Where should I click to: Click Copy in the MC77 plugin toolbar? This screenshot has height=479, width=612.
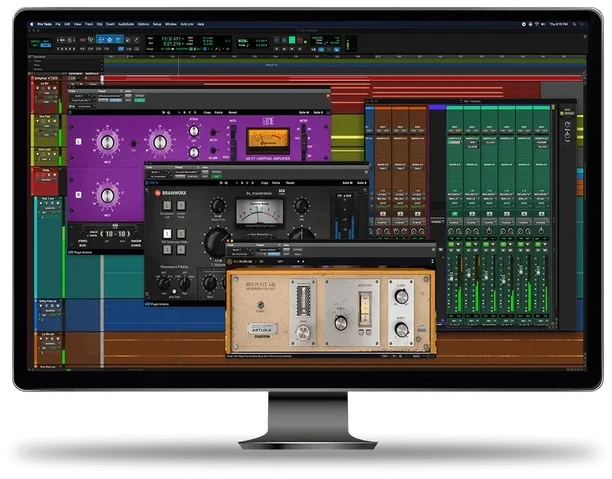point(207,112)
